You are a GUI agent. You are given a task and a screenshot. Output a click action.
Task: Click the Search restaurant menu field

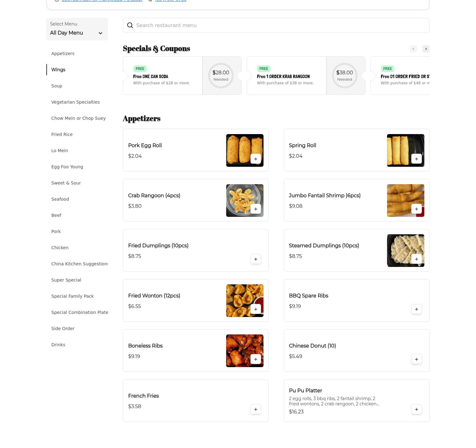[280, 26]
